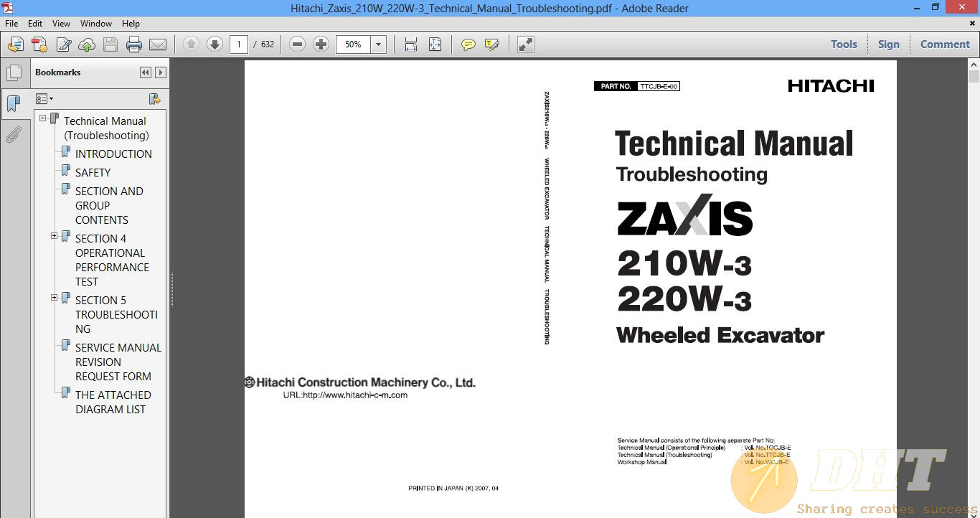Open the Comment pane

945,44
